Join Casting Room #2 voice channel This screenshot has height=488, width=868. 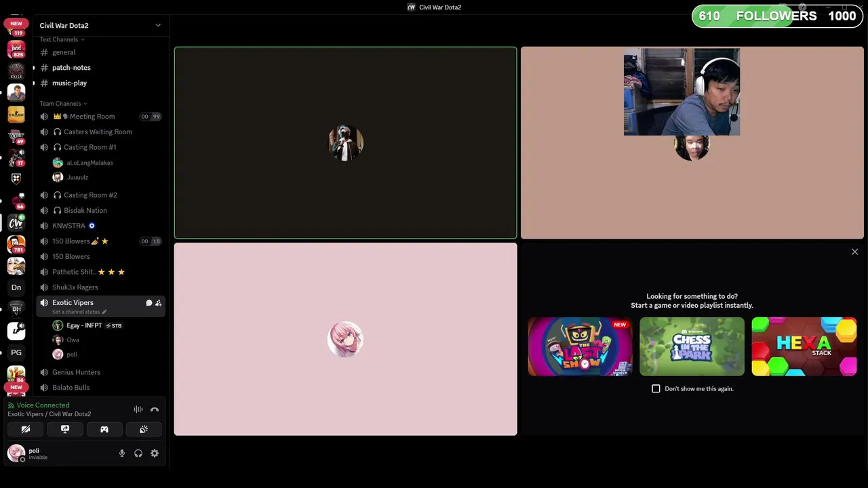(100, 195)
